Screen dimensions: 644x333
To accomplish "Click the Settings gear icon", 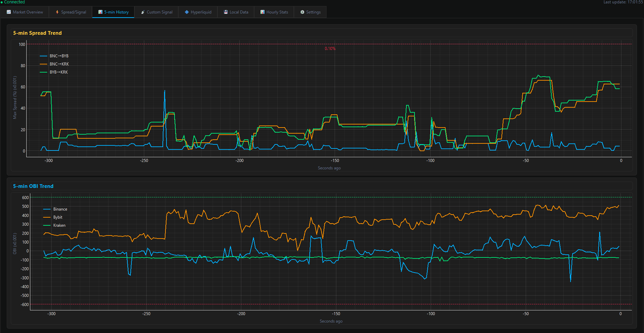I will coord(302,12).
